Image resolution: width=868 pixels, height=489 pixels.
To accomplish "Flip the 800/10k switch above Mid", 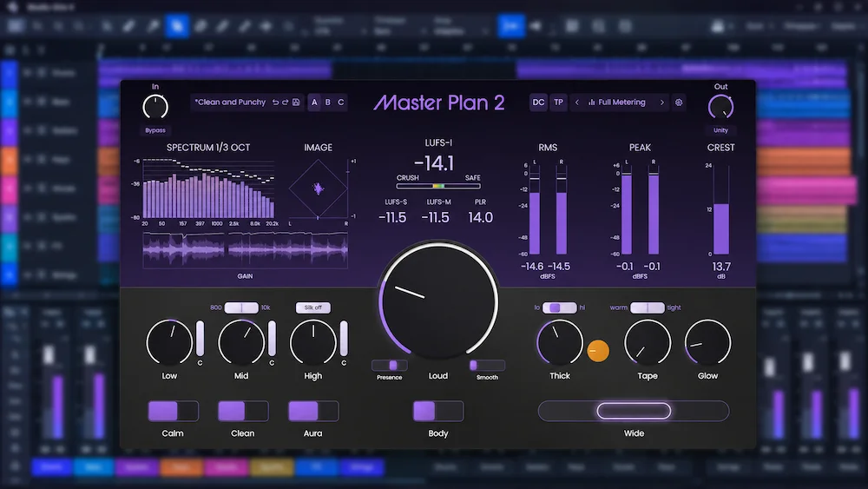I will click(x=241, y=307).
